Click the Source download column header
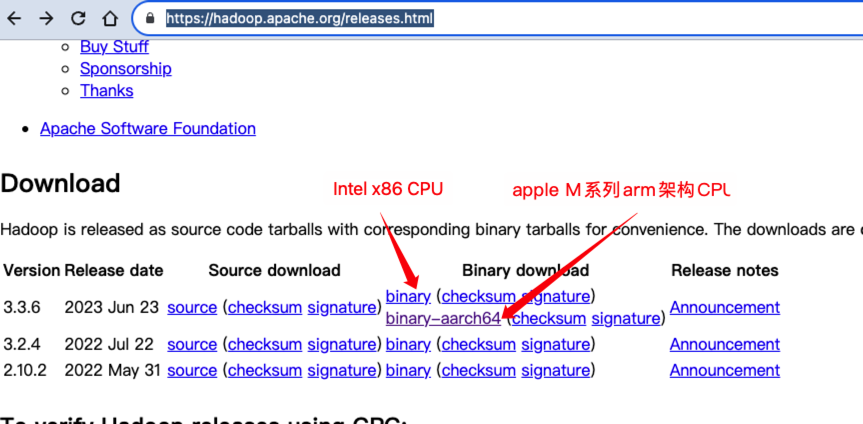 [274, 270]
